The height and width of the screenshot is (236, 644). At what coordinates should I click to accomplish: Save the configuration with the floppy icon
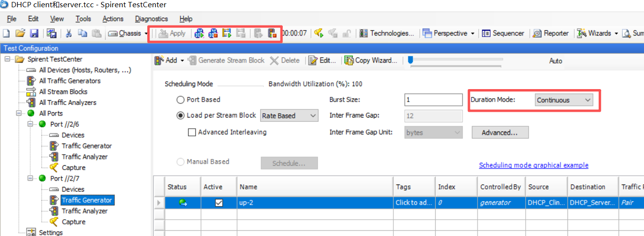(x=34, y=33)
